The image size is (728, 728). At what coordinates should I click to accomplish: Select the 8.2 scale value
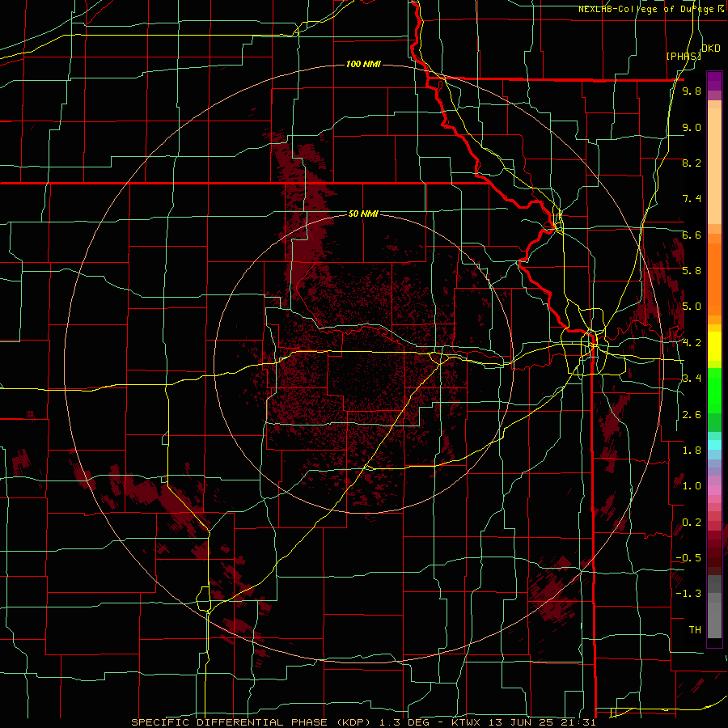pyautogui.click(x=692, y=163)
